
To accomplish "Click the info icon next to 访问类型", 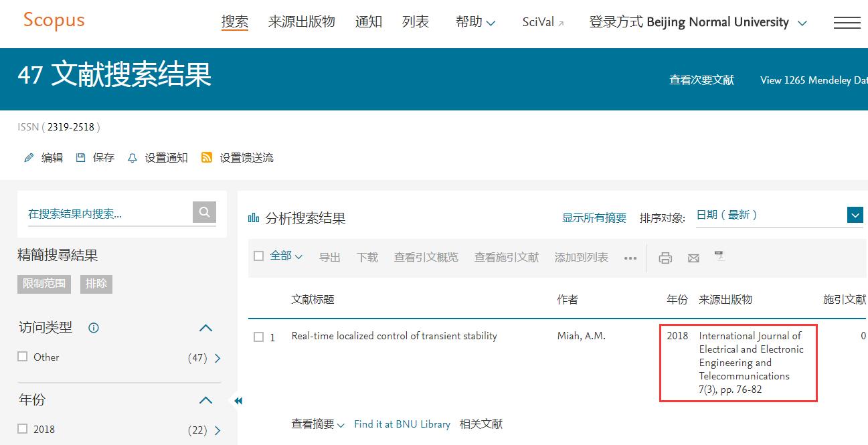I will coord(94,328).
